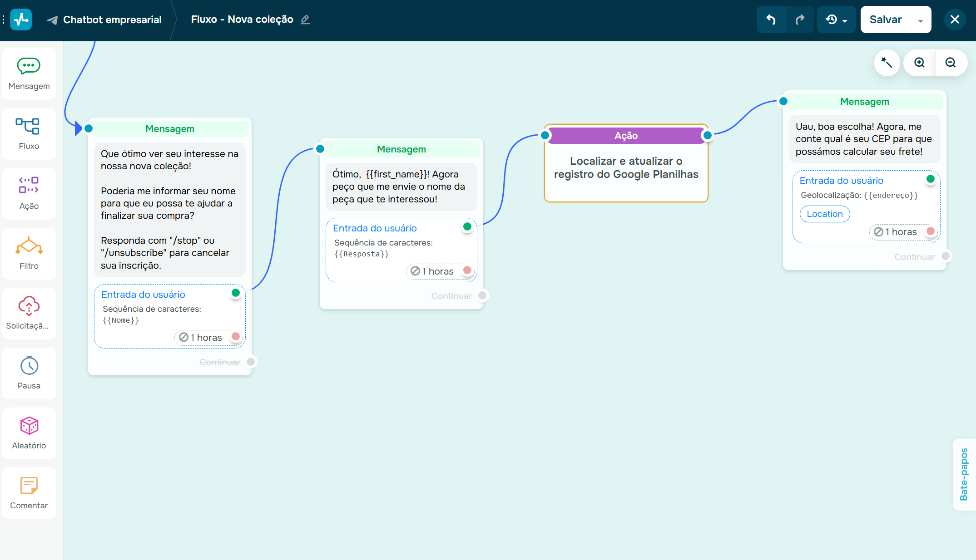Open the version history dropdown
The image size is (976, 560).
point(836,20)
